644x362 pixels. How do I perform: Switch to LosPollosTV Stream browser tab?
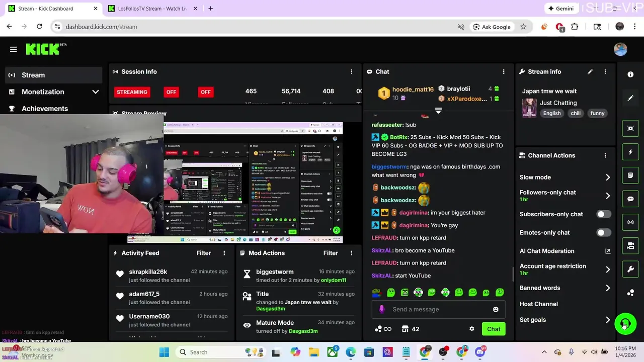coord(152,9)
